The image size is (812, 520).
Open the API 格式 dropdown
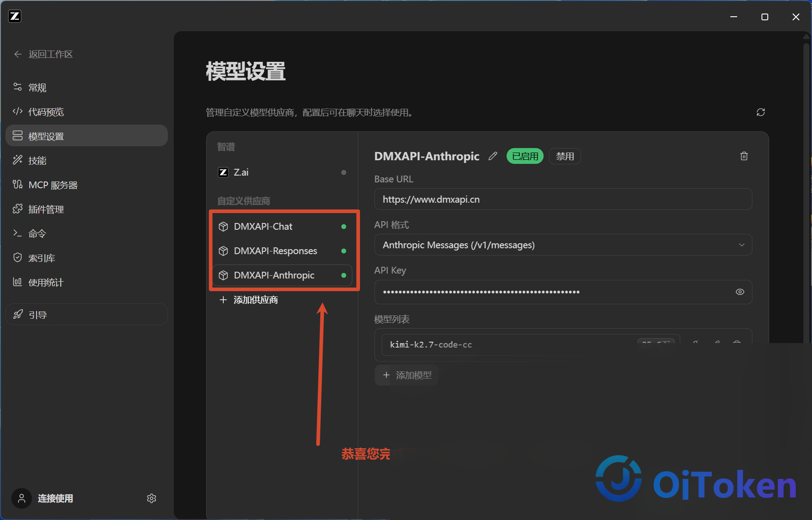click(563, 245)
